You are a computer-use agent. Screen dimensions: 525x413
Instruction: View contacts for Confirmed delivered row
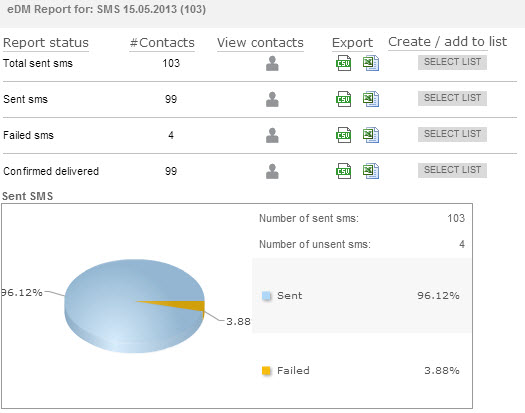pos(272,171)
